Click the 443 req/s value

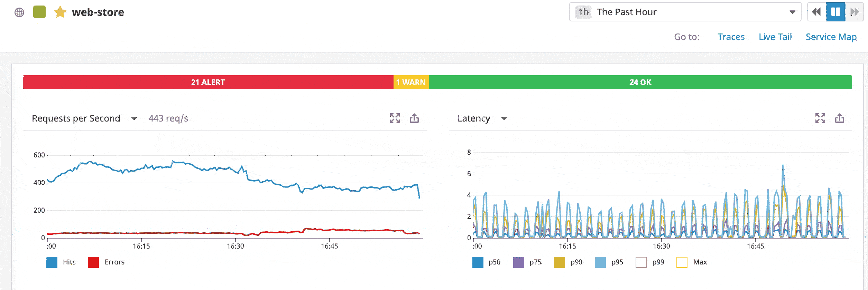[x=168, y=118]
